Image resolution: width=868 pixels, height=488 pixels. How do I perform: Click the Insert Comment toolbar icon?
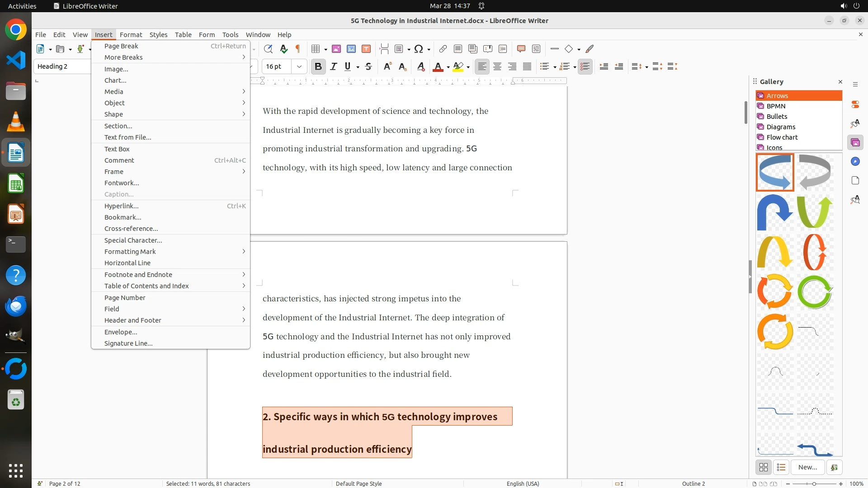[521, 49]
